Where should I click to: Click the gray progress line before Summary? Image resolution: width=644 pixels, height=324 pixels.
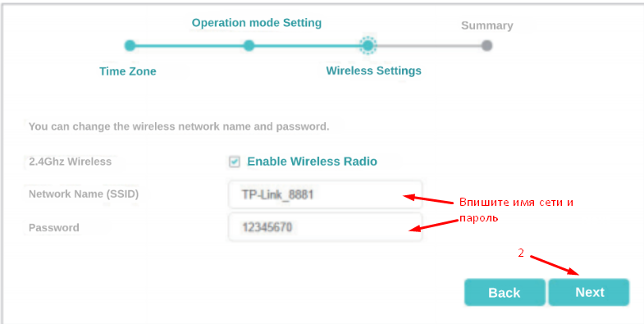429,46
